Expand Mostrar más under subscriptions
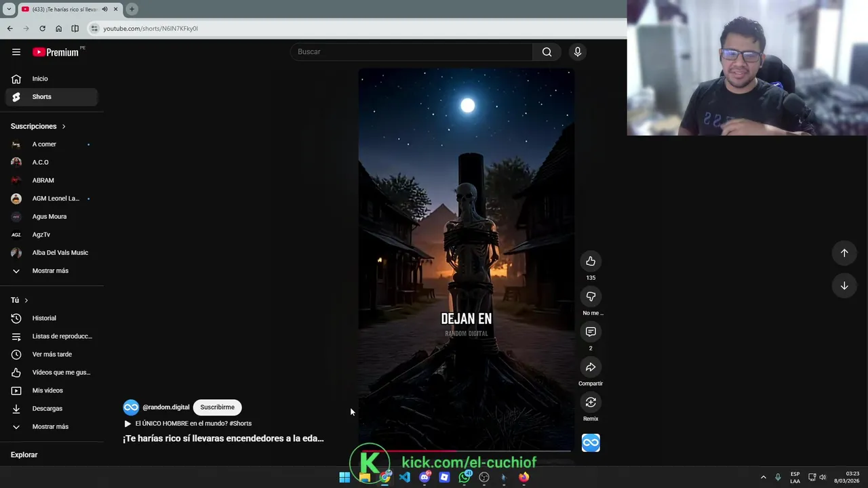The width and height of the screenshot is (868, 488). 52,270
